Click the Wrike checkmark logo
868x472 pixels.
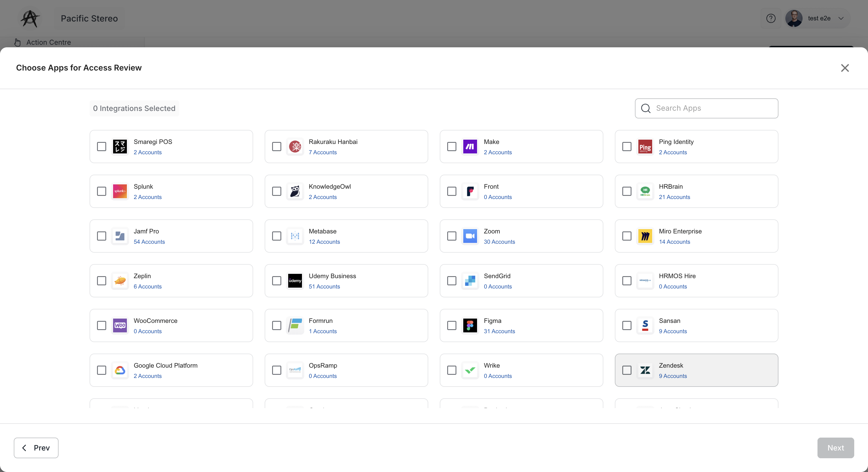(470, 370)
